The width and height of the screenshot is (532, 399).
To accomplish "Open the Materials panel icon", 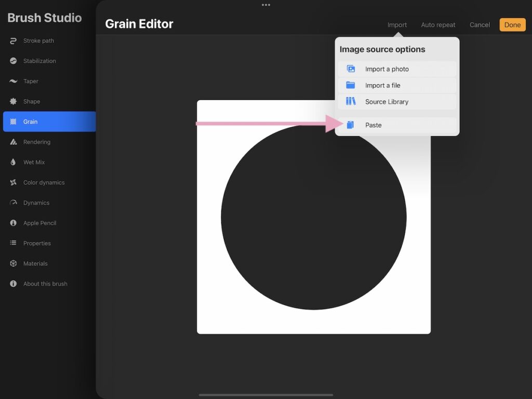I will 14,263.
